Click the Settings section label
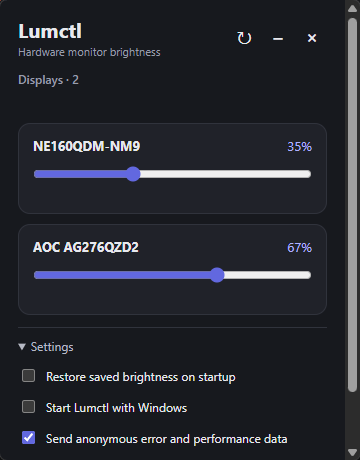Viewport: 360px width, 460px height. pyautogui.click(x=52, y=347)
